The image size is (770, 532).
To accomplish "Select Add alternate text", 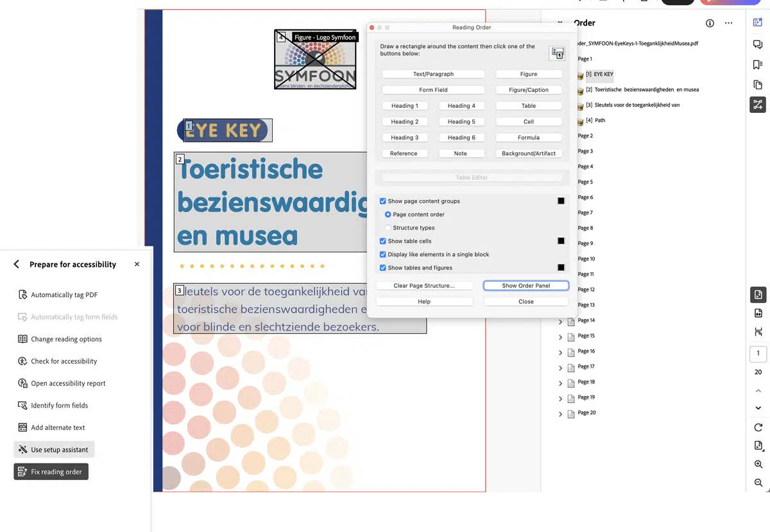I will [x=51, y=428].
